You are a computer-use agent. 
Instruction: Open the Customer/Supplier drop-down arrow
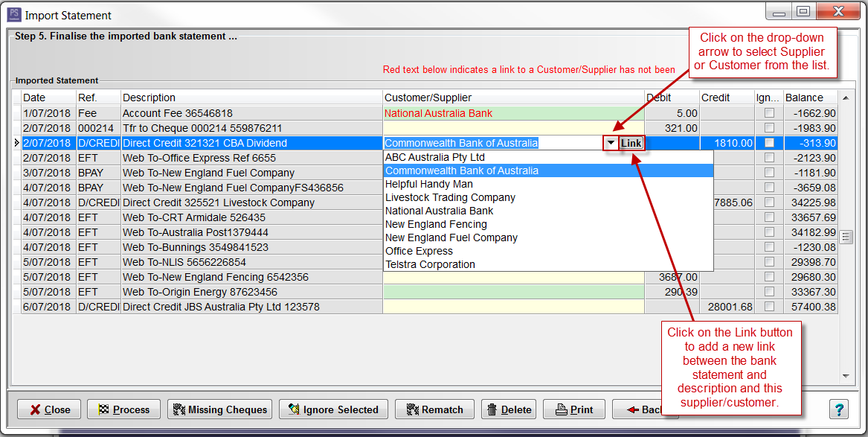pos(611,143)
